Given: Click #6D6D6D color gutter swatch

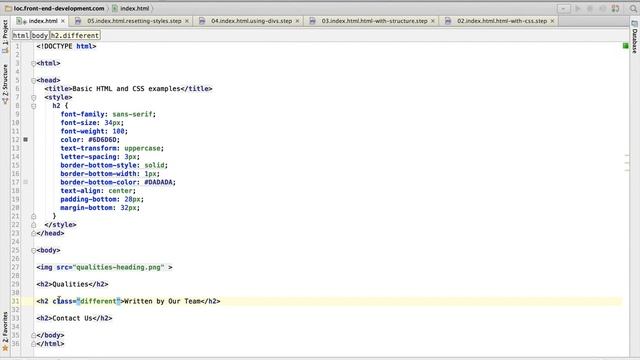Looking at the screenshot, I should pos(25,140).
